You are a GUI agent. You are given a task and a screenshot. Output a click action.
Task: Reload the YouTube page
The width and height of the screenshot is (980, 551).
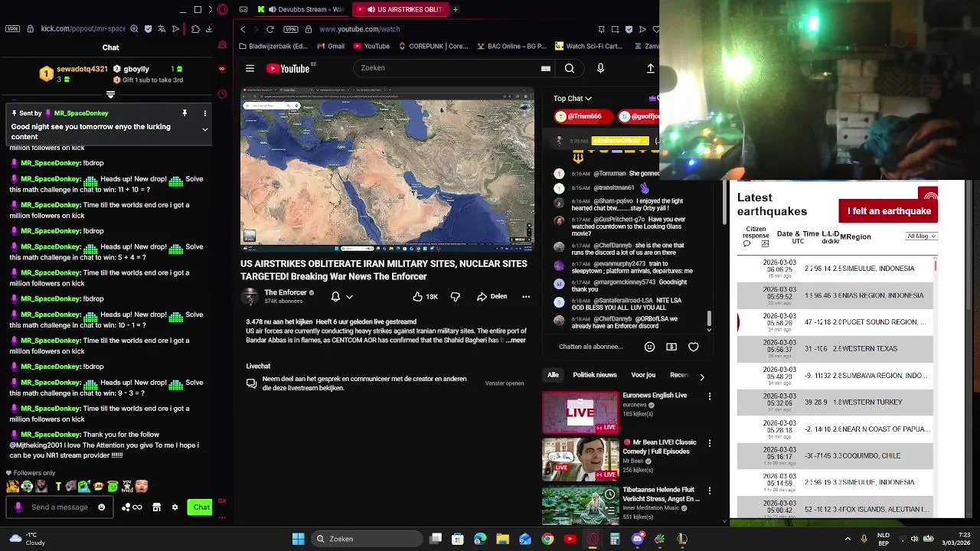tap(270, 29)
